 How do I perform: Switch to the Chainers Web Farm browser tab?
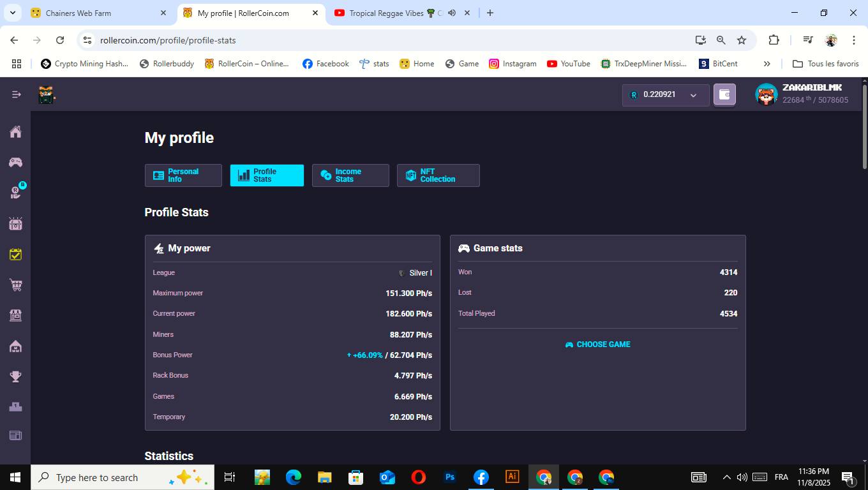click(98, 13)
